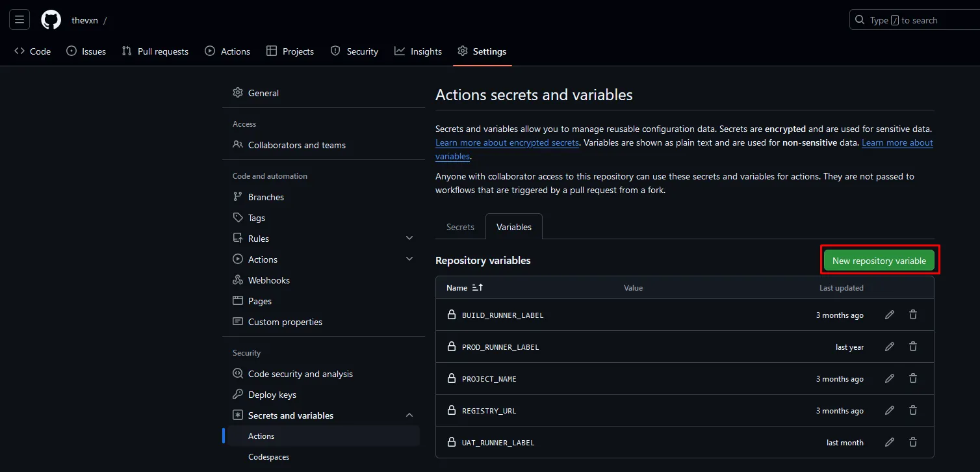This screenshot has height=472, width=980.
Task: Open the hamburger navigation menu
Action: pos(19,20)
